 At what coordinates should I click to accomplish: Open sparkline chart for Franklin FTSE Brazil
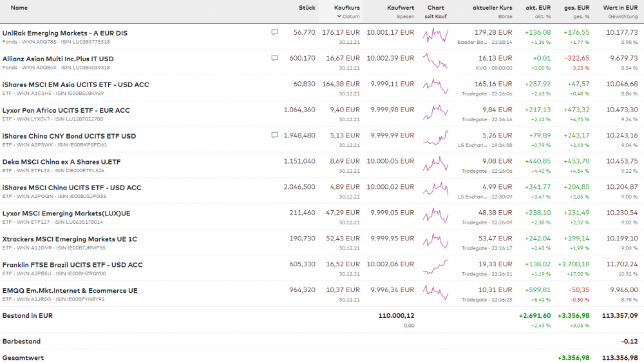coord(435,268)
